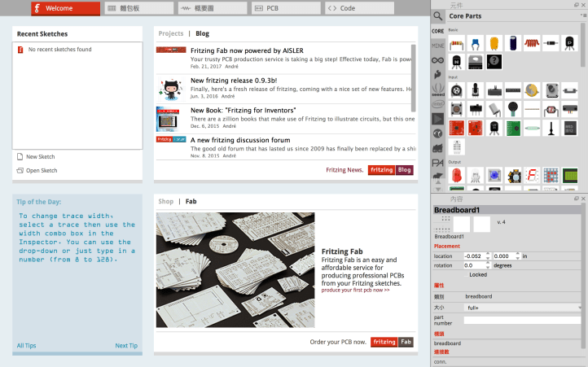Screen dimensions: 588x367
Task: Show the Projects list
Action: point(171,34)
